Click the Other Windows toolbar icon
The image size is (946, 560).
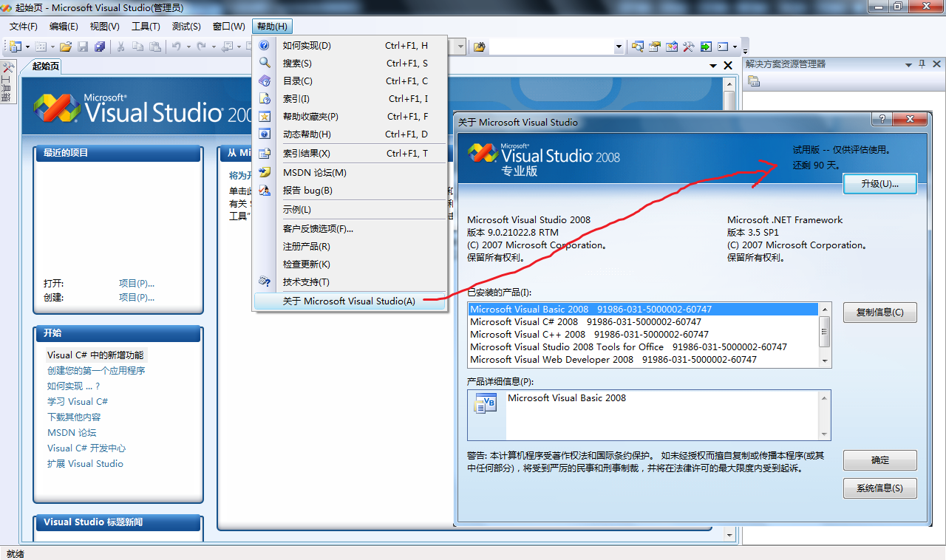point(723,47)
